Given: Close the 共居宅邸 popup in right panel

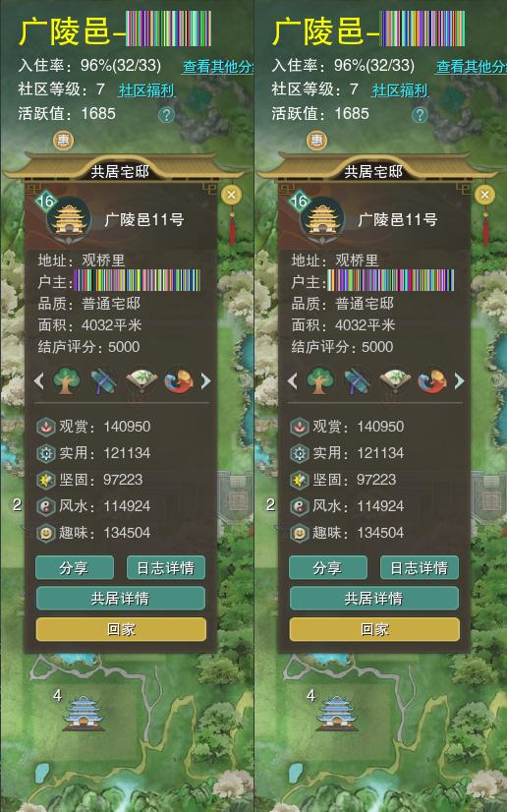Looking at the screenshot, I should click(x=484, y=195).
